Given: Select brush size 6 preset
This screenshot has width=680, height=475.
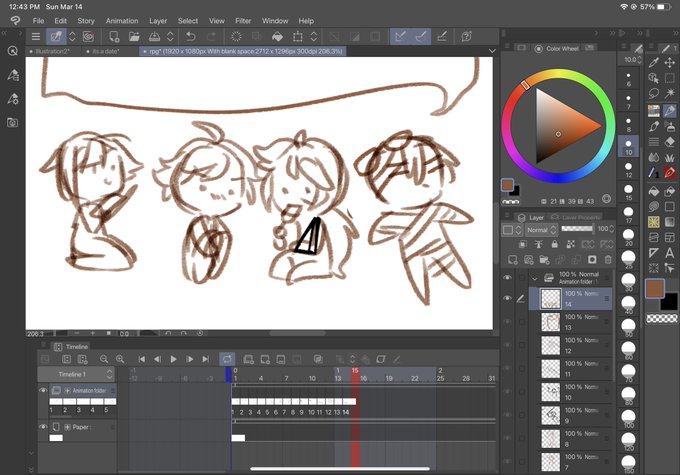Looking at the screenshot, I should [628, 79].
